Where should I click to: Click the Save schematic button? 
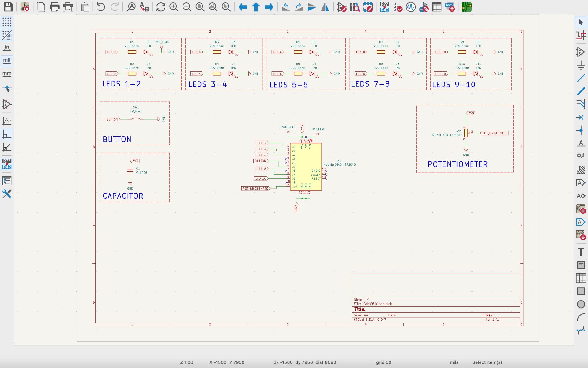8,7
